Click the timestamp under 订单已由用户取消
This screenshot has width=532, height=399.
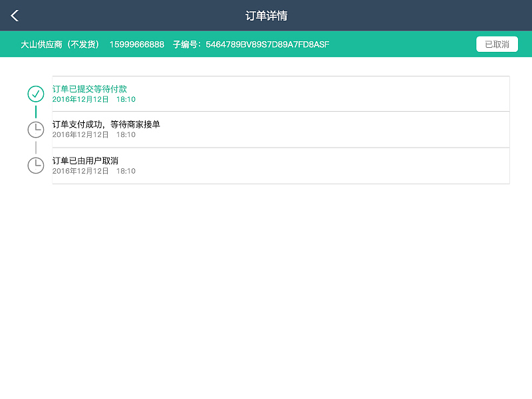(94, 171)
